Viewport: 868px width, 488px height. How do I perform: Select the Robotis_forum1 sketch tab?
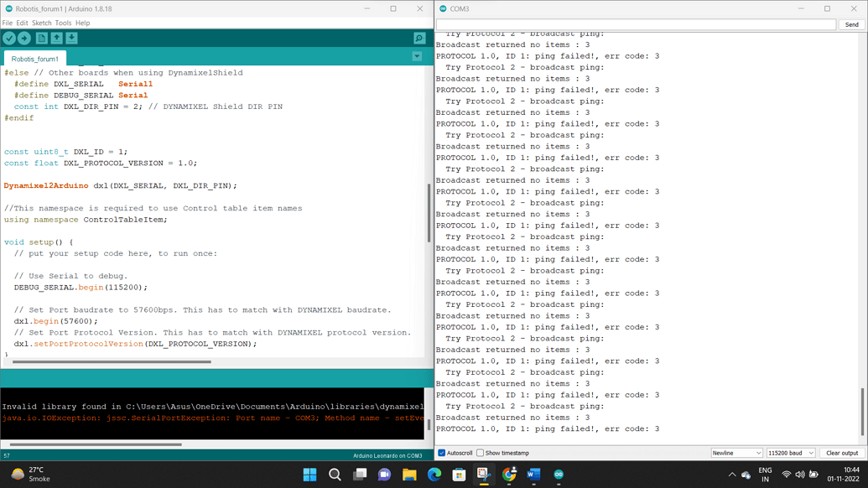34,59
